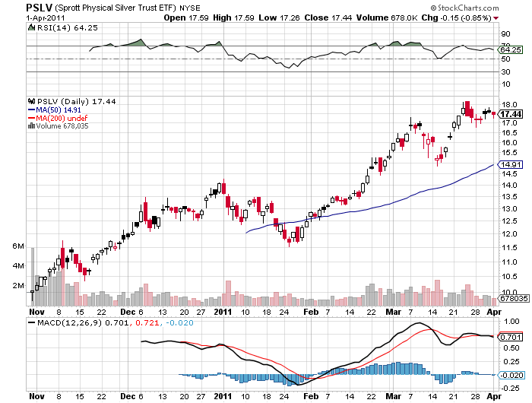Click the 2011 year marker on price axis
532x403 pixels.
pos(223,312)
